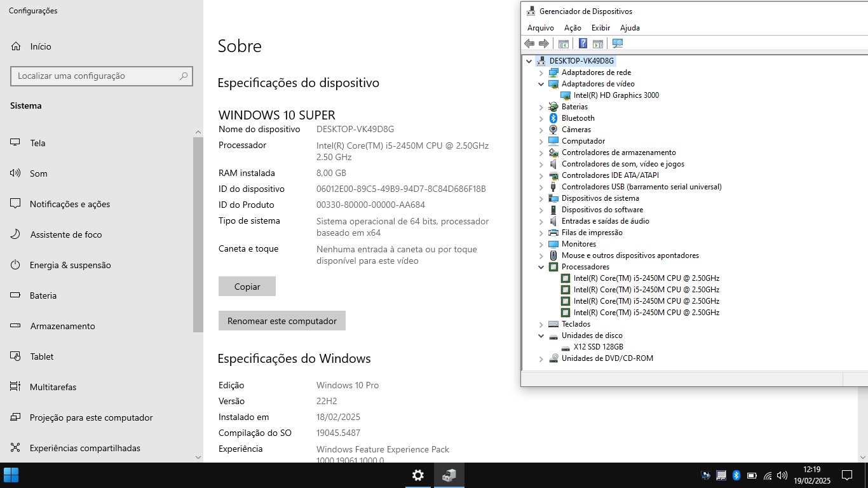Viewport: 868px width, 488px height.
Task: Open the Exibir menu
Action: point(600,28)
